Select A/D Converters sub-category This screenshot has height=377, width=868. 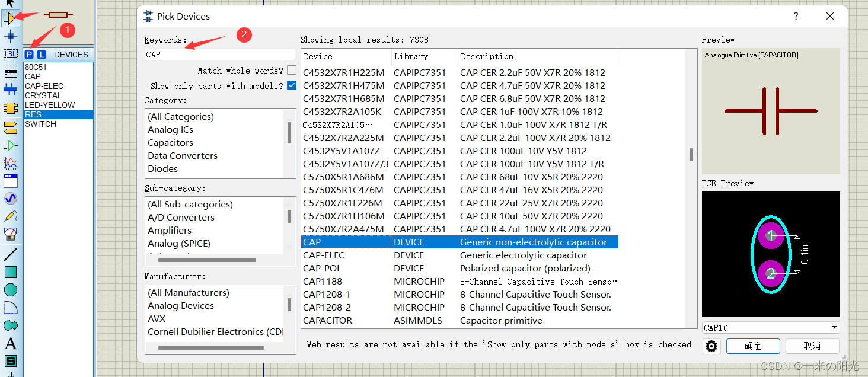coord(181,218)
